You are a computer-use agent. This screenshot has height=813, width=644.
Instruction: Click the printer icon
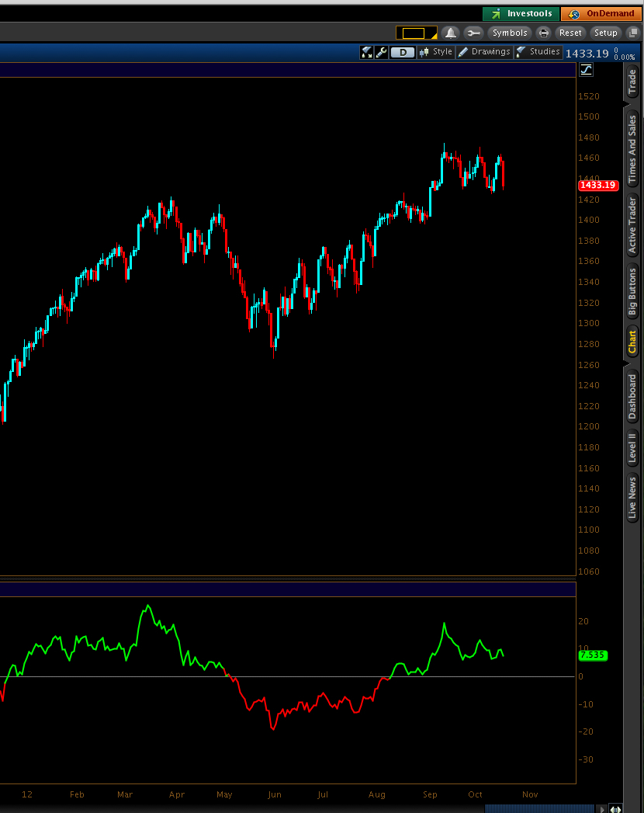(543, 33)
